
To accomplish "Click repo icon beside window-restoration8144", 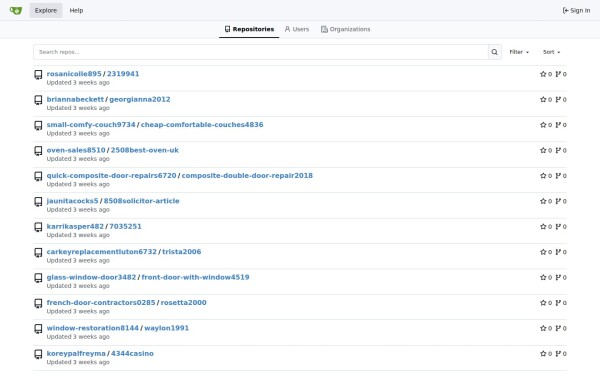I will pyautogui.click(x=38, y=329).
